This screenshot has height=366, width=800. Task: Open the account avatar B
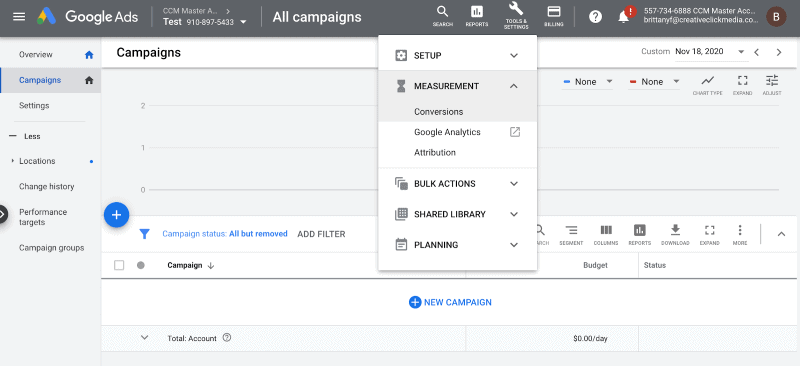click(x=776, y=17)
